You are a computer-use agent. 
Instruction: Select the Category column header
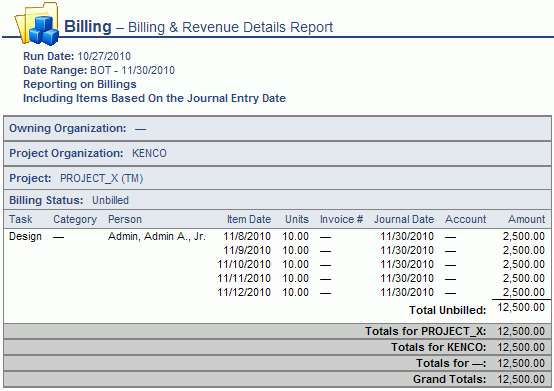tap(75, 219)
